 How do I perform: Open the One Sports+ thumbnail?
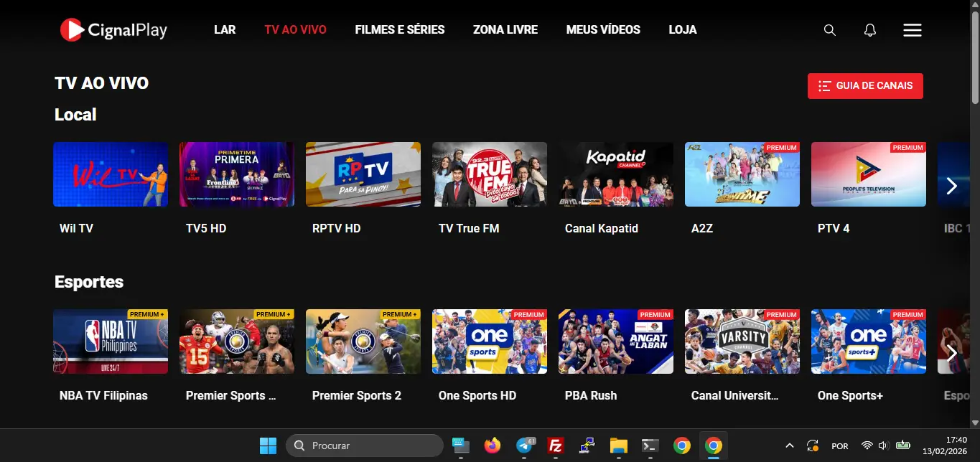pyautogui.click(x=869, y=341)
